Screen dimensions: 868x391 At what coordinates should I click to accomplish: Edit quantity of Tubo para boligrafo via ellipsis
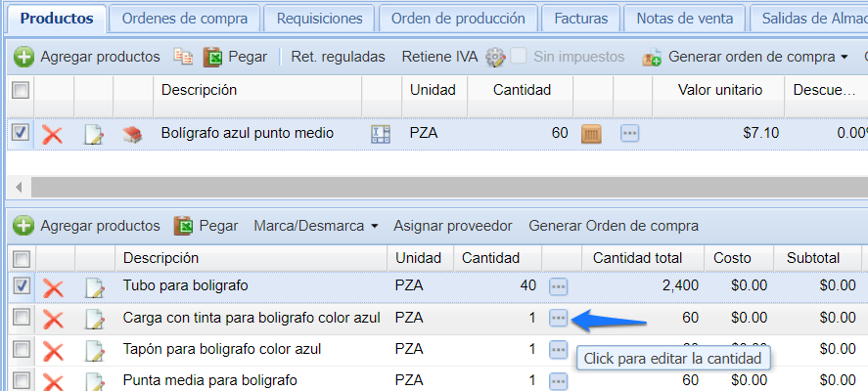[559, 286]
